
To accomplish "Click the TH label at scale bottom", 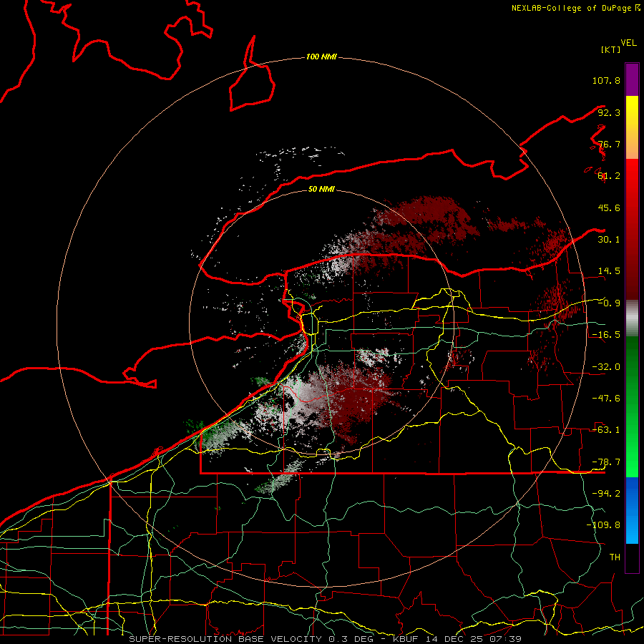I will 615,557.
